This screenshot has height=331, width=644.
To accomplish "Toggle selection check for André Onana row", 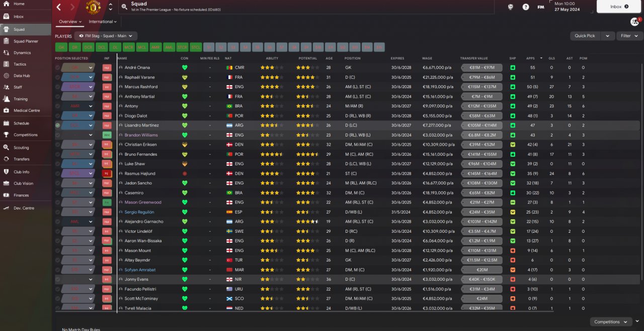I will (x=57, y=68).
